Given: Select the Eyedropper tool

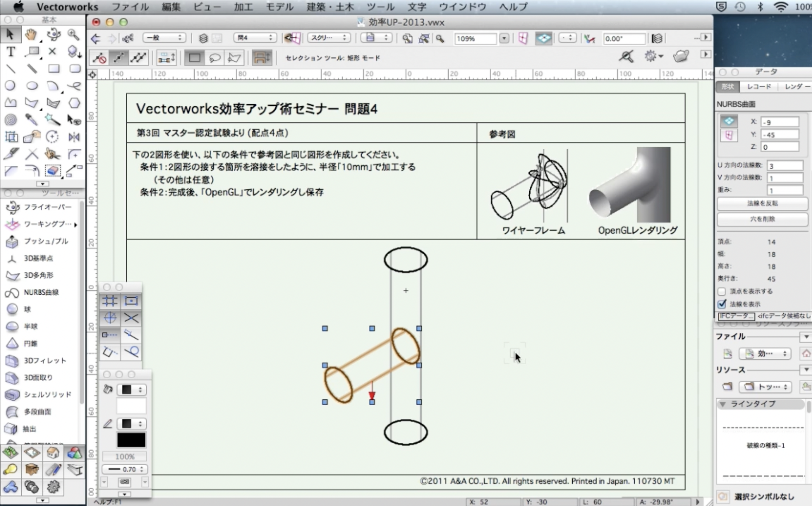Looking at the screenshot, I should click(x=32, y=120).
